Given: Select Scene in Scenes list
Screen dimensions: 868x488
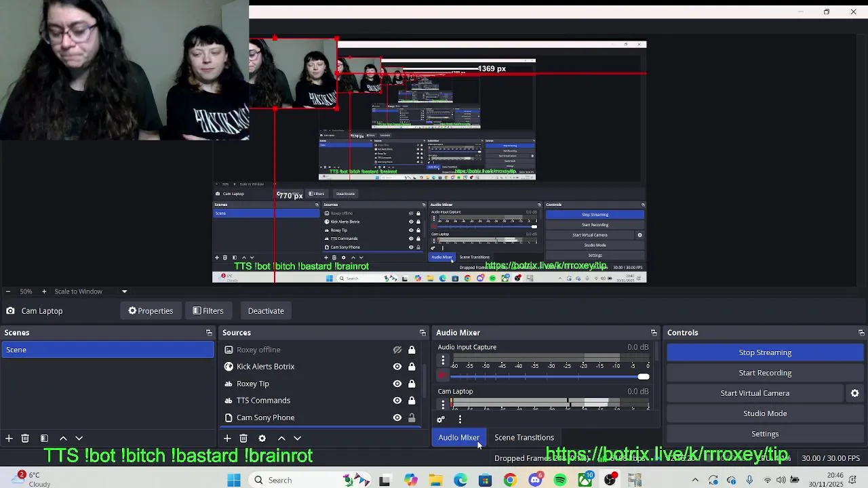Looking at the screenshot, I should pyautogui.click(x=107, y=350).
